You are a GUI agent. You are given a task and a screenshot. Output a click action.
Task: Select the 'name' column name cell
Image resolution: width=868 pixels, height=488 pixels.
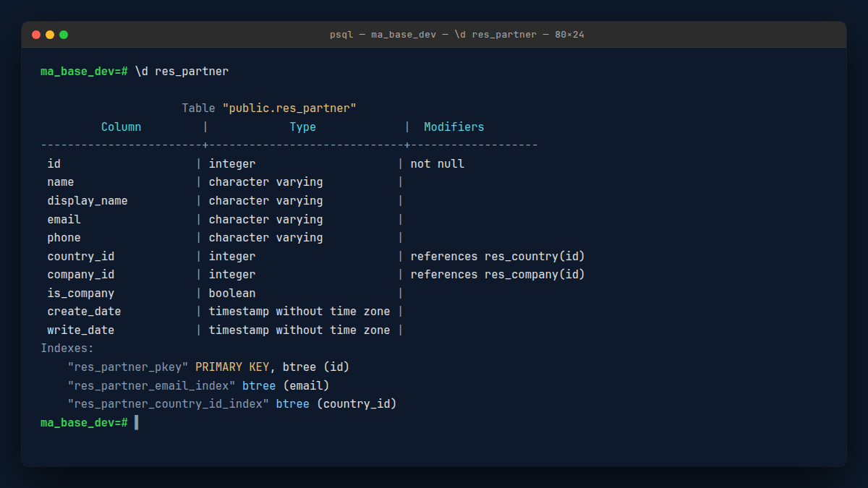[x=61, y=182]
